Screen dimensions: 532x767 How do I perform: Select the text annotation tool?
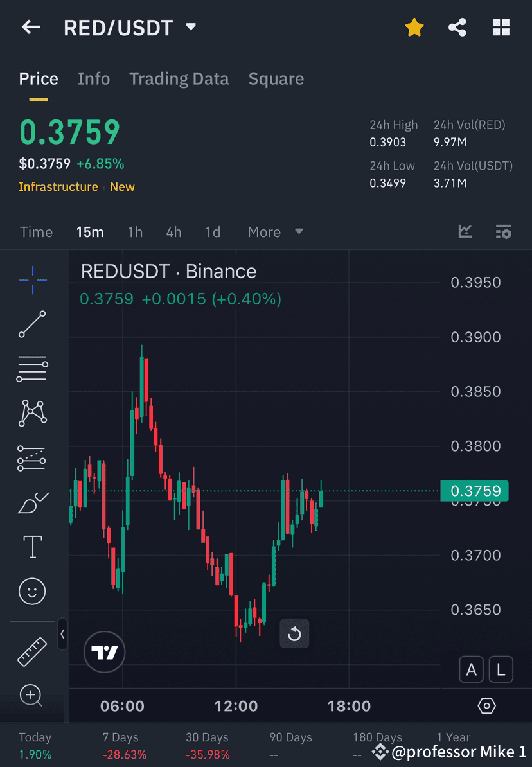tap(32, 547)
